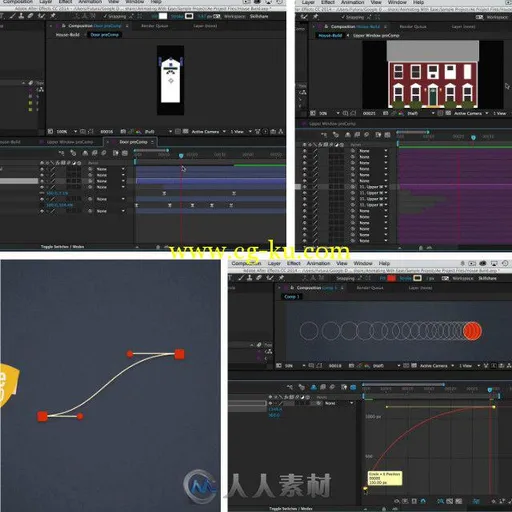Open the Skillshare workspace dropdown in the top-left window
512x512 pixels.
[259, 16]
